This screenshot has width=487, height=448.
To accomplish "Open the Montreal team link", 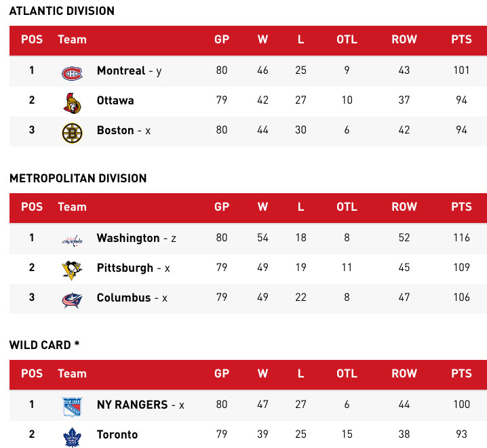I will (121, 70).
